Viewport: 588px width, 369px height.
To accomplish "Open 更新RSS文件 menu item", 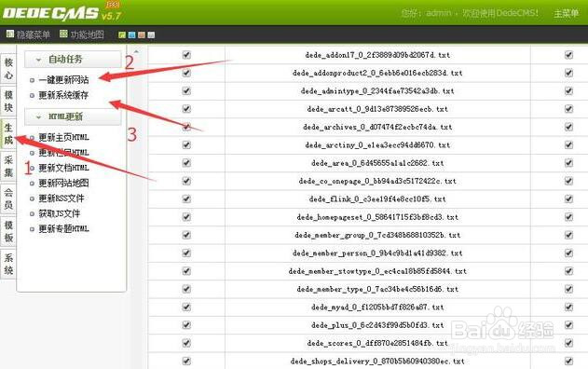I will 62,198.
